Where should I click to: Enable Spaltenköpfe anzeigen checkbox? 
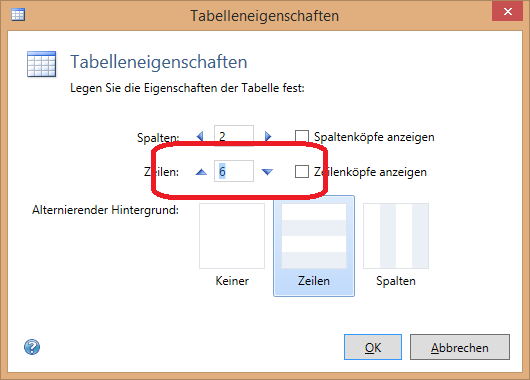coord(302,137)
